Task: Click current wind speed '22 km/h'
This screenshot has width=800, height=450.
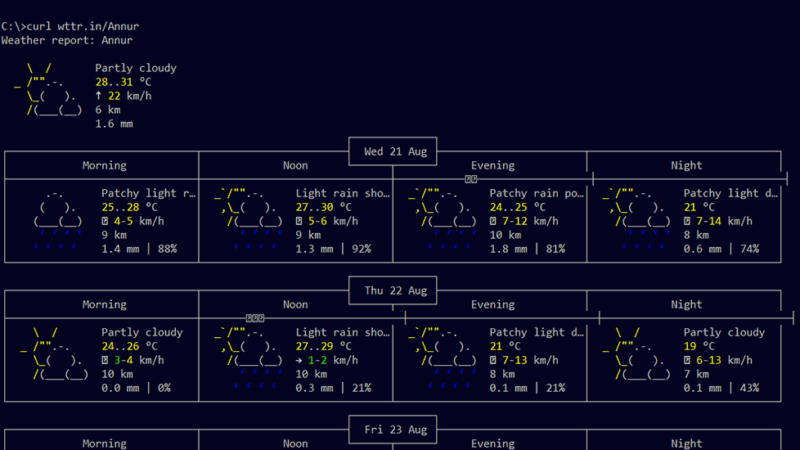Action: 130,96
